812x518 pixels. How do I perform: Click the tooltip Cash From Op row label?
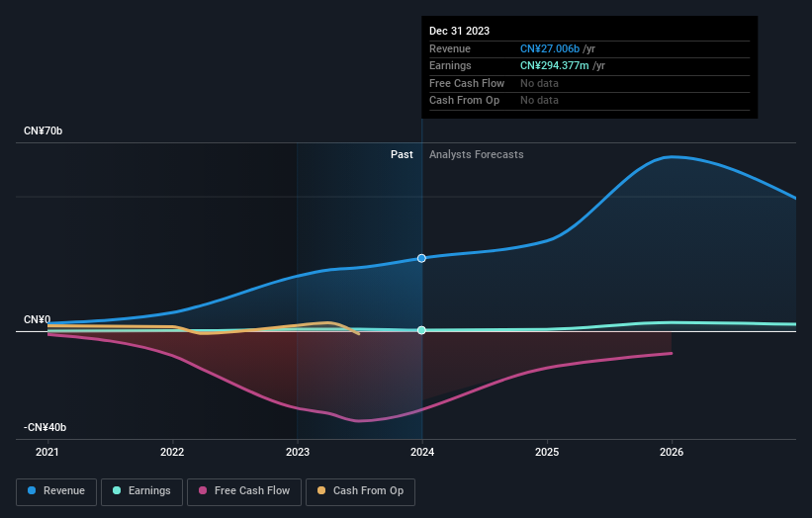click(x=464, y=101)
